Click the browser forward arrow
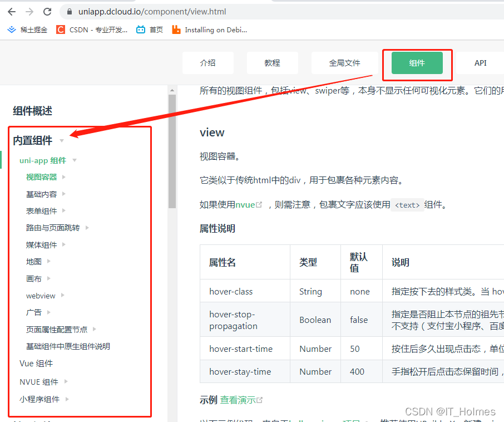504x422 pixels. point(29,12)
